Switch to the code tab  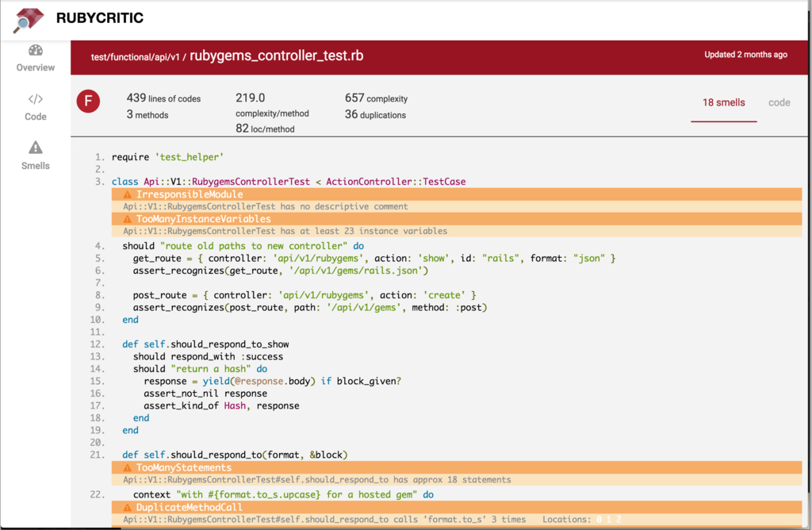tap(779, 102)
